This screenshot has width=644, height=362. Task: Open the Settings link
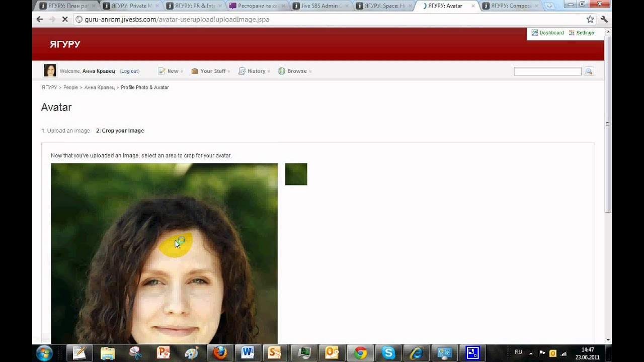tap(582, 33)
